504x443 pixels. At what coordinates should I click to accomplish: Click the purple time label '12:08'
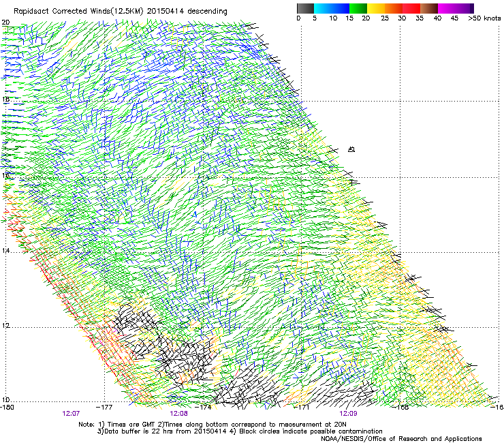point(178,414)
